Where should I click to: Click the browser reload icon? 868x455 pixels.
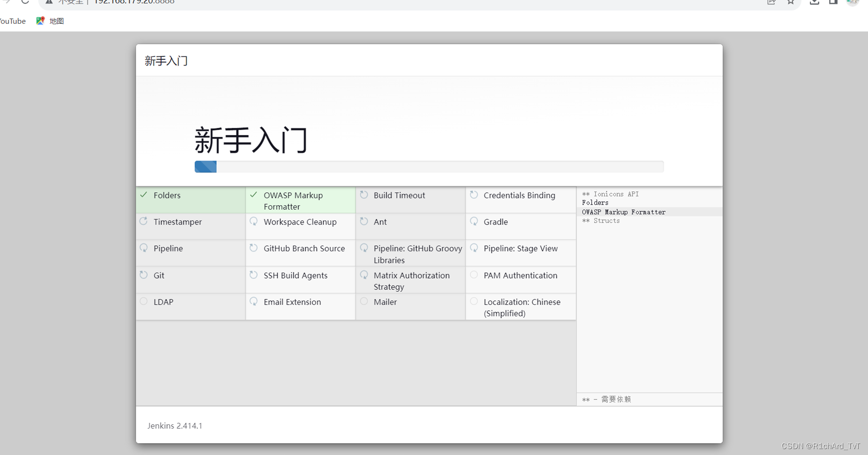[25, 2]
